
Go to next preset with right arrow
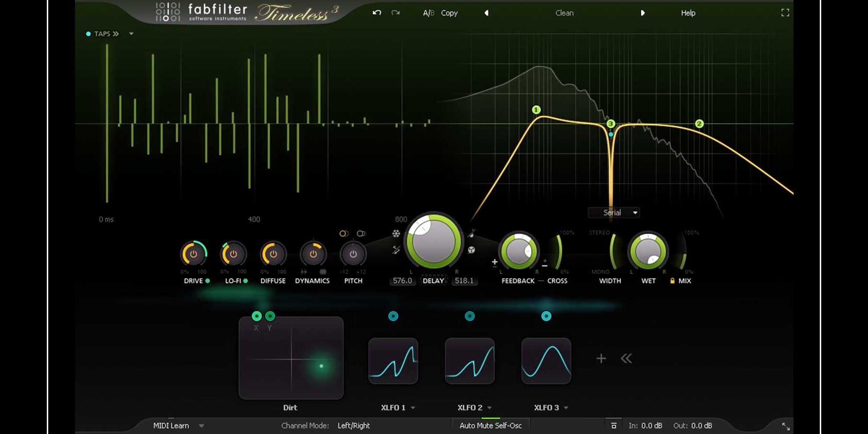pyautogui.click(x=642, y=13)
